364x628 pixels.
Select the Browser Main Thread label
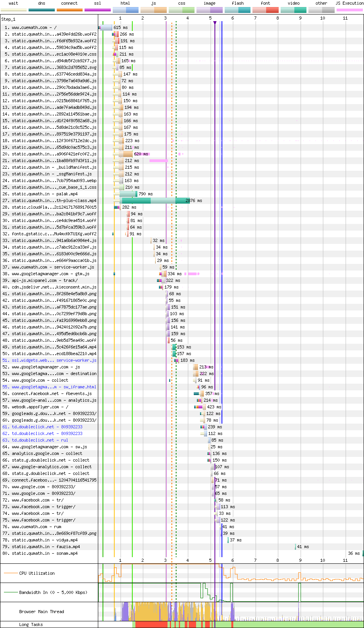pyautogui.click(x=41, y=612)
